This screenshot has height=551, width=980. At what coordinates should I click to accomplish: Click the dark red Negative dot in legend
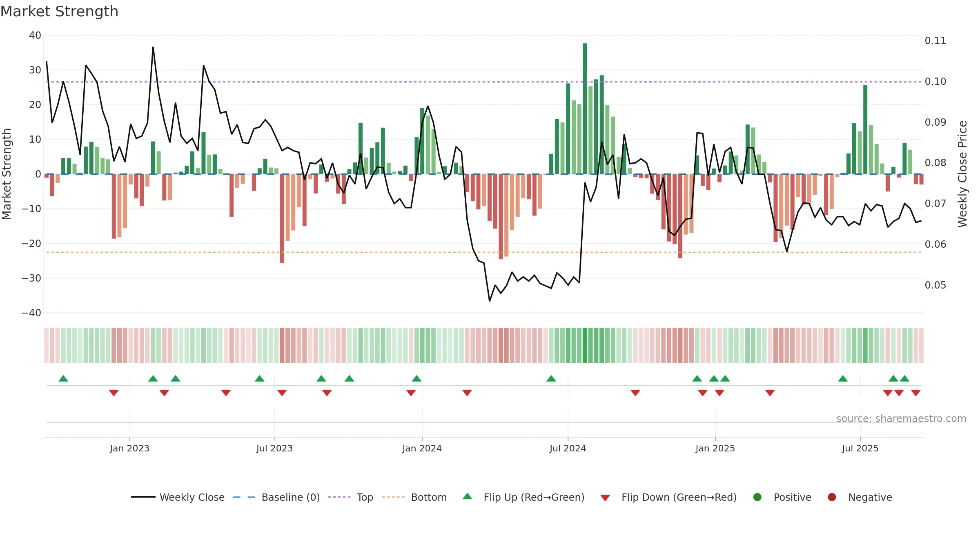click(832, 497)
